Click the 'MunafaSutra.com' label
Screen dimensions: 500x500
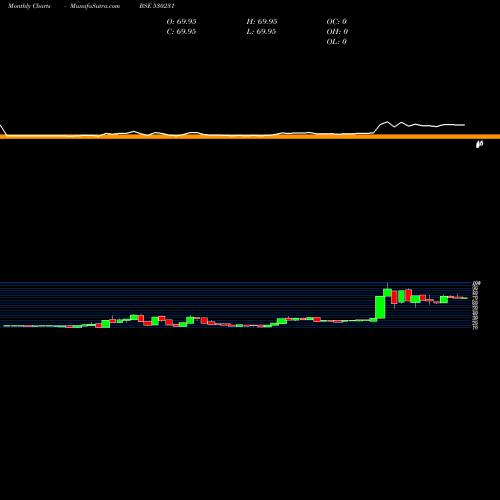(x=95, y=6)
